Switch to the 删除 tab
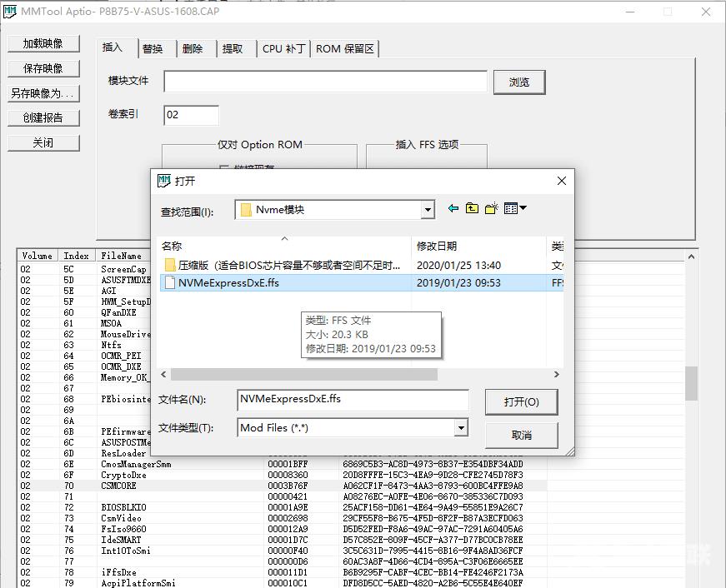This screenshot has width=726, height=588. click(x=193, y=48)
